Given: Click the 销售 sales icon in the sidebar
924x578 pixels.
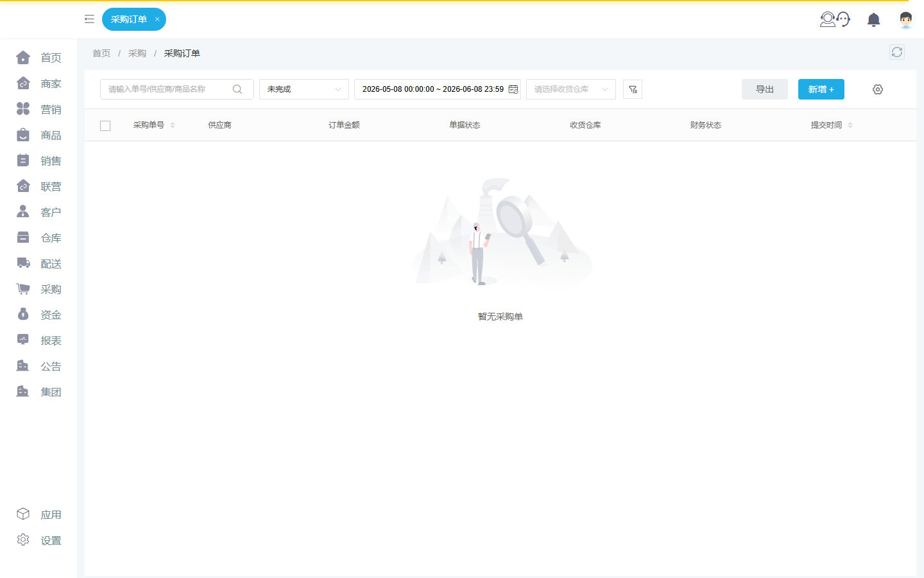Looking at the screenshot, I should point(23,161).
